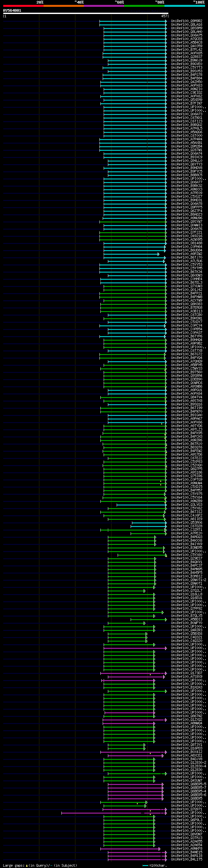Click the red 20% legend bar
Image resolution: width=208 pixels, height=868 pixels.
[23, 6]
